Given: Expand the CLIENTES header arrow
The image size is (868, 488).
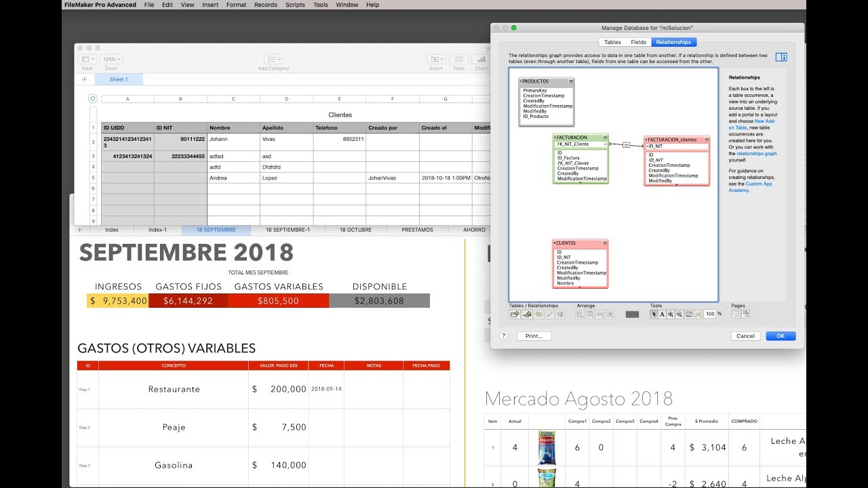Looking at the screenshot, I should (555, 243).
